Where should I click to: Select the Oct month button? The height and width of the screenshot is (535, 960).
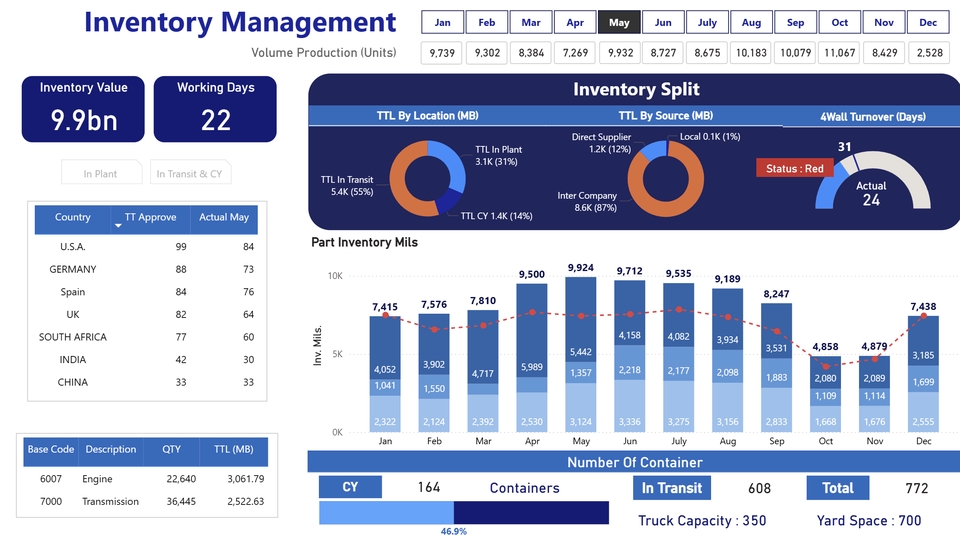(x=840, y=23)
